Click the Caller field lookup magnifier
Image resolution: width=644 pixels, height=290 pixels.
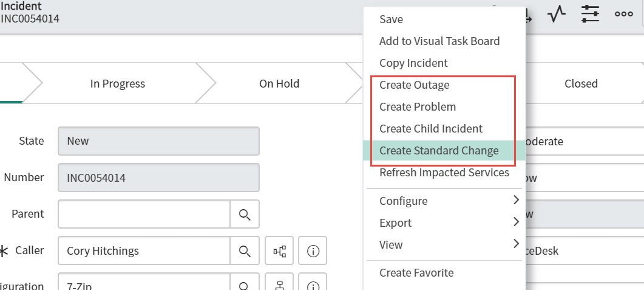click(245, 250)
